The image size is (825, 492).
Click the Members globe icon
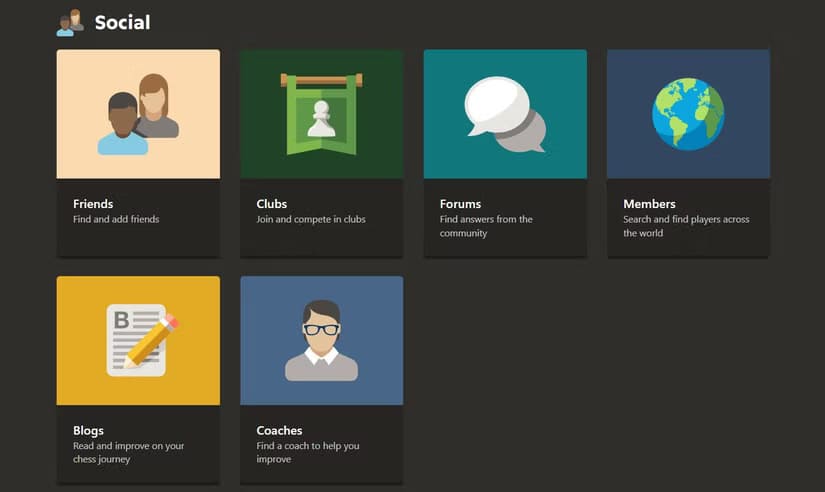688,114
